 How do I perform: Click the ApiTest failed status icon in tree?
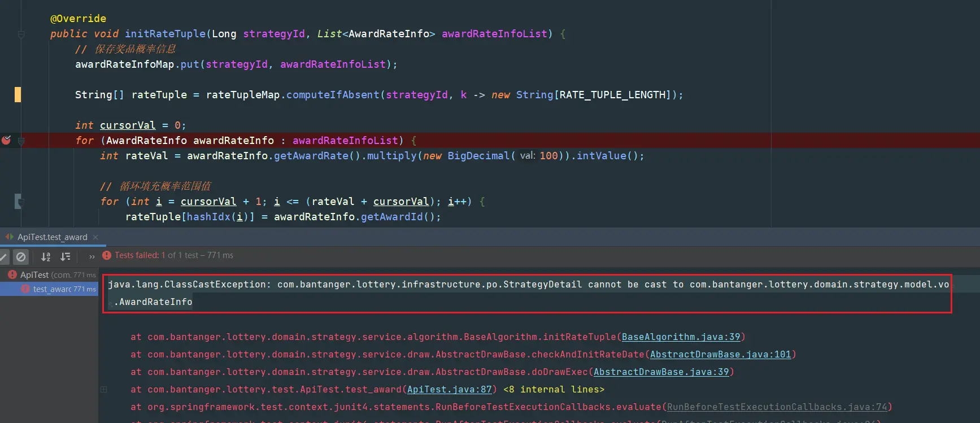point(12,274)
